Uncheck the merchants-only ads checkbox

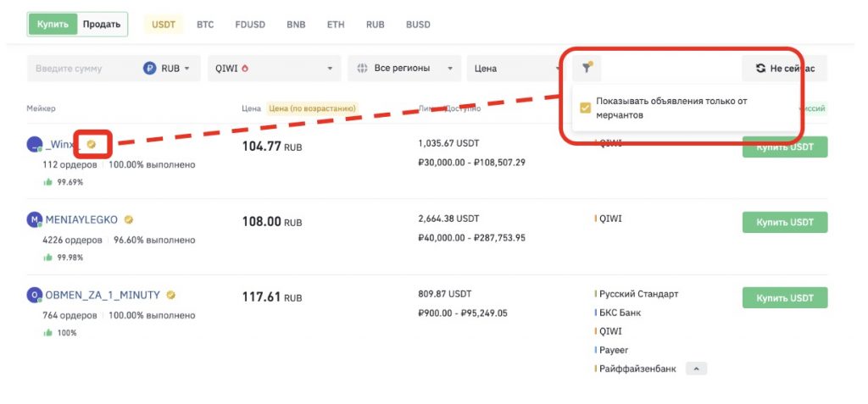click(x=585, y=108)
